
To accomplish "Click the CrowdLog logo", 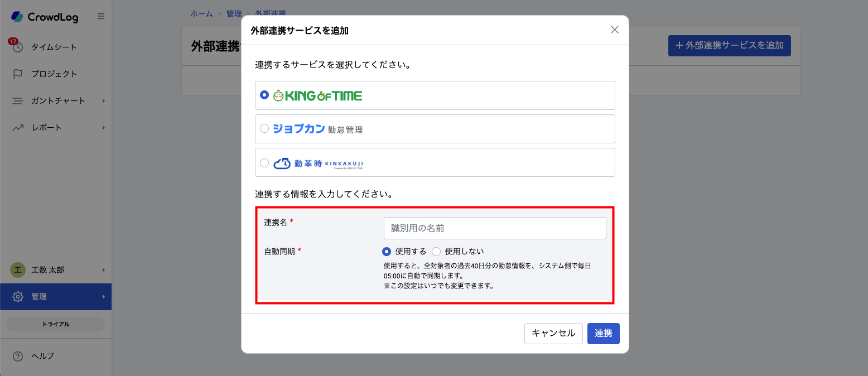I will pos(45,17).
